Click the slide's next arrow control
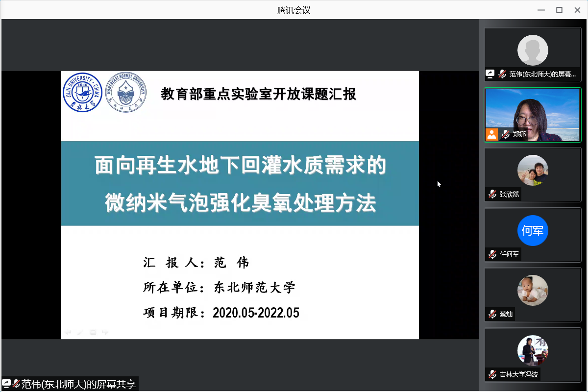Viewport: 588px width, 392px height. point(105,332)
